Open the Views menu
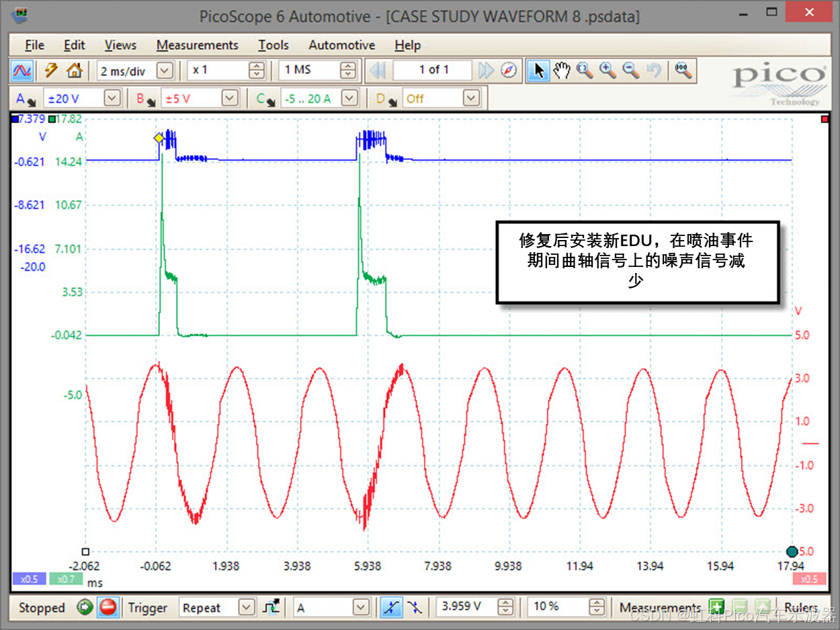This screenshot has width=840, height=630. [120, 45]
